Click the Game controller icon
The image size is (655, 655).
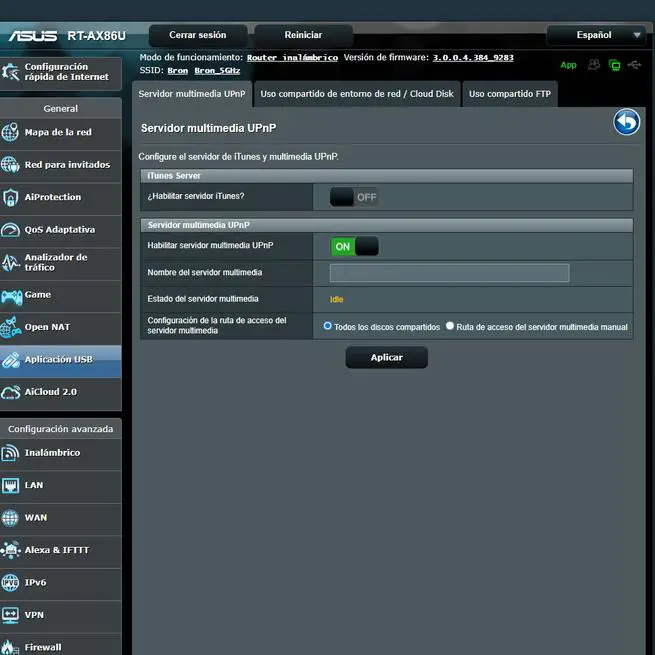[x=11, y=297]
